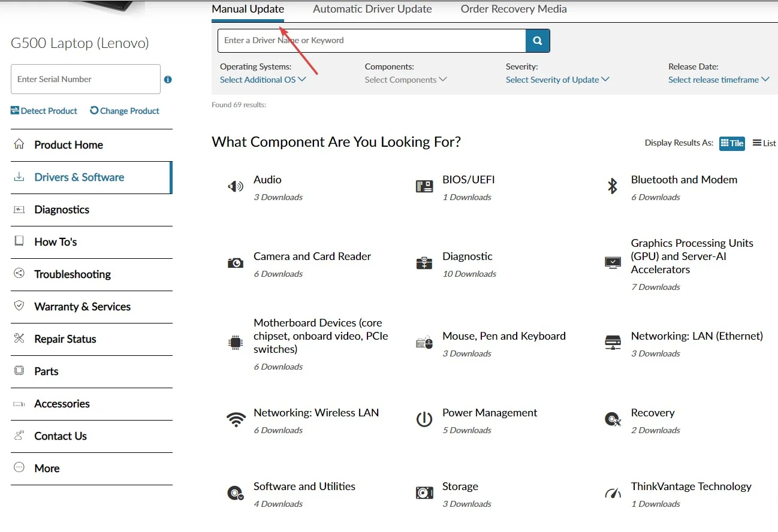Select the Manual Update tab
This screenshot has width=778, height=532.
[x=248, y=10]
